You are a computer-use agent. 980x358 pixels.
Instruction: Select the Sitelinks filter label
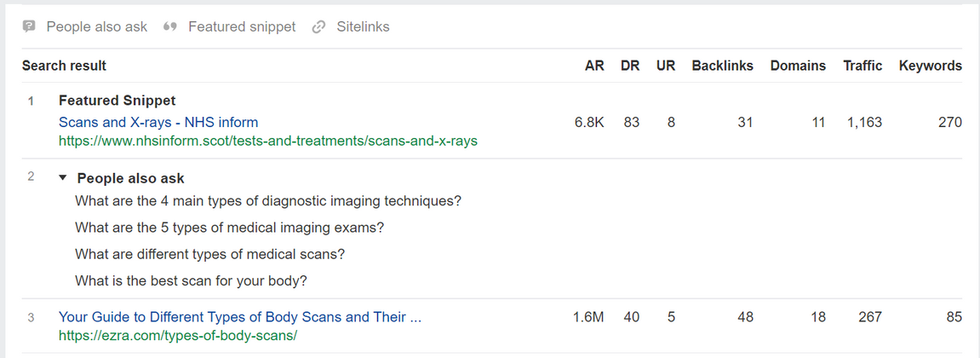point(363,27)
